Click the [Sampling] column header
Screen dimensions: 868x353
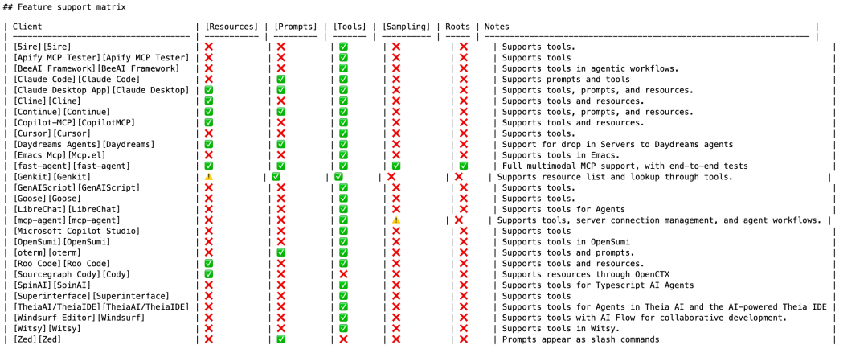tap(406, 27)
